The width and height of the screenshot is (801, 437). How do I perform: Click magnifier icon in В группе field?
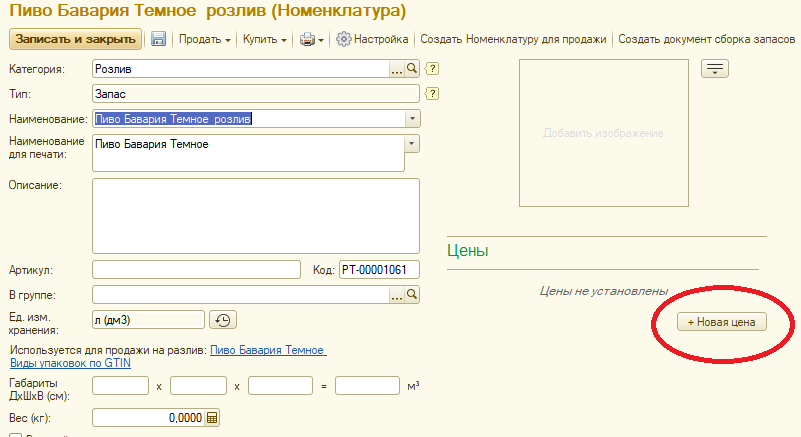(412, 295)
